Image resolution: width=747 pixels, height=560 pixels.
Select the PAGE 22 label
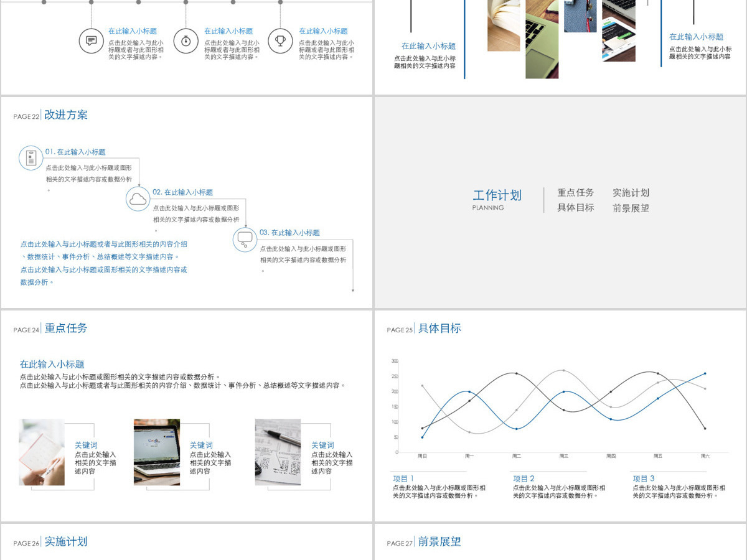point(26,117)
